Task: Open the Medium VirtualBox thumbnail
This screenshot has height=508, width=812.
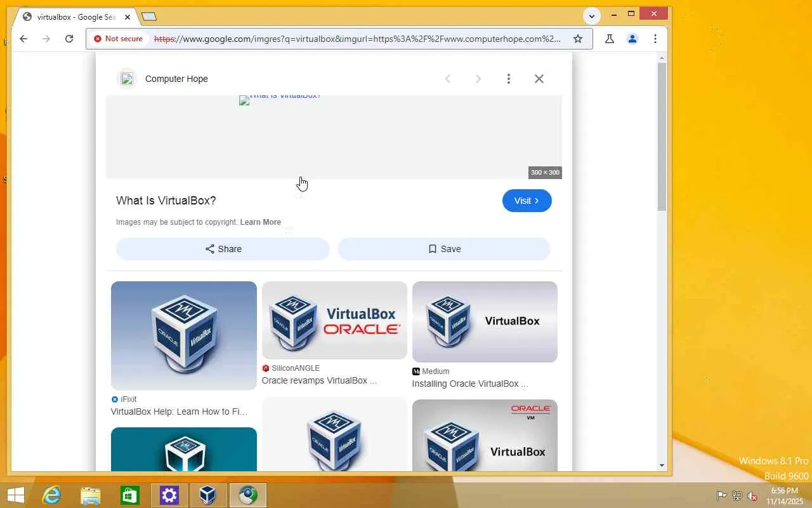Action: coord(485,322)
